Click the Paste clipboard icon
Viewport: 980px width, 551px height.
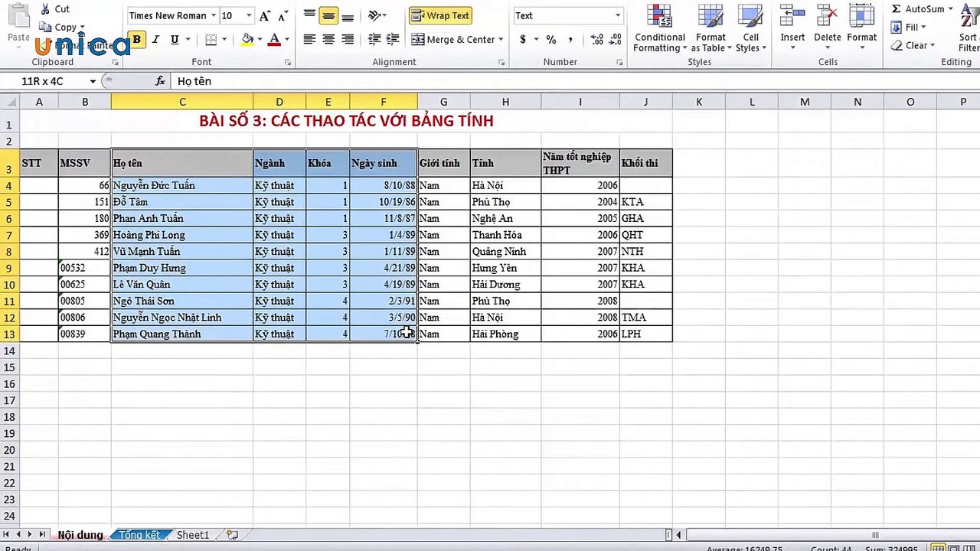point(18,14)
